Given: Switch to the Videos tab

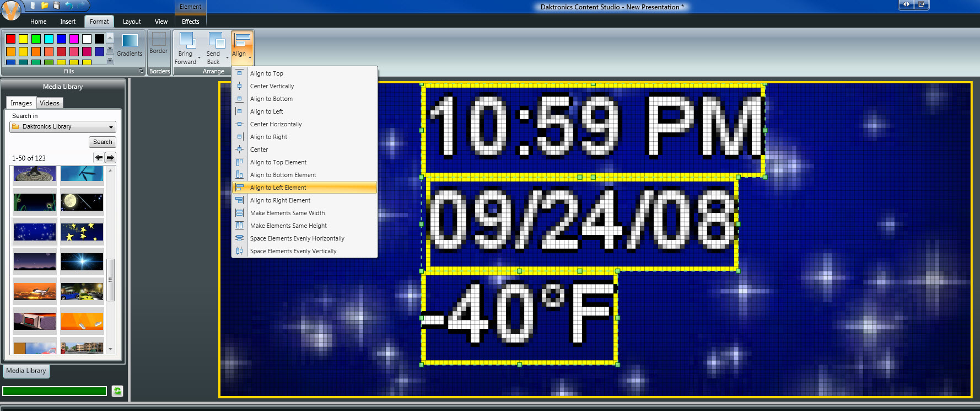Looking at the screenshot, I should click(50, 103).
